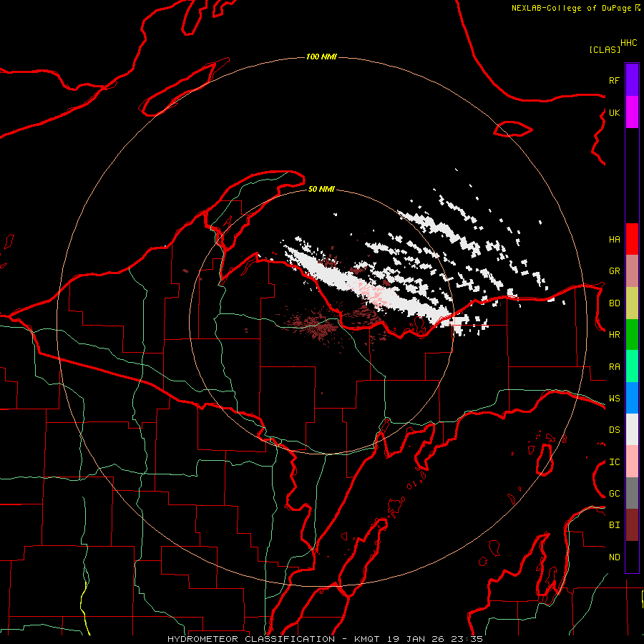This screenshot has height=644, width=644.
Task: Click the KMQT station identifier
Action: pyautogui.click(x=367, y=639)
